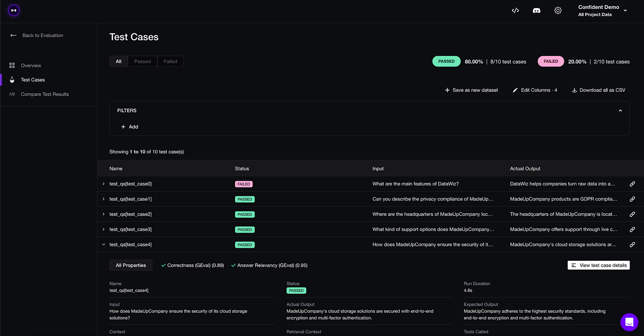Open the API code icon in header
The image size is (644, 336).
click(515, 10)
